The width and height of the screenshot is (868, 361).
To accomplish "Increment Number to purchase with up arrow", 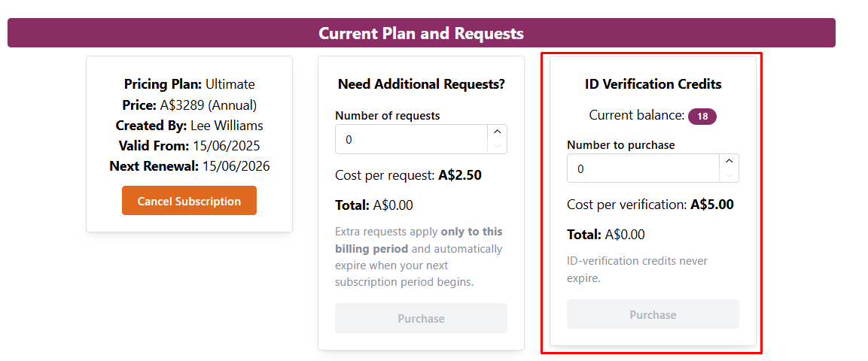I will click(729, 162).
